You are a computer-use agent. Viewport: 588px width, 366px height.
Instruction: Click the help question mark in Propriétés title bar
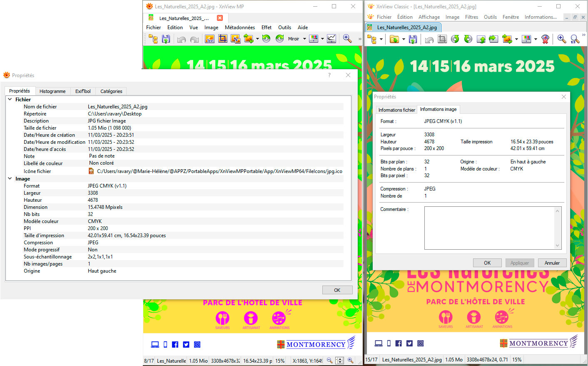coord(329,75)
